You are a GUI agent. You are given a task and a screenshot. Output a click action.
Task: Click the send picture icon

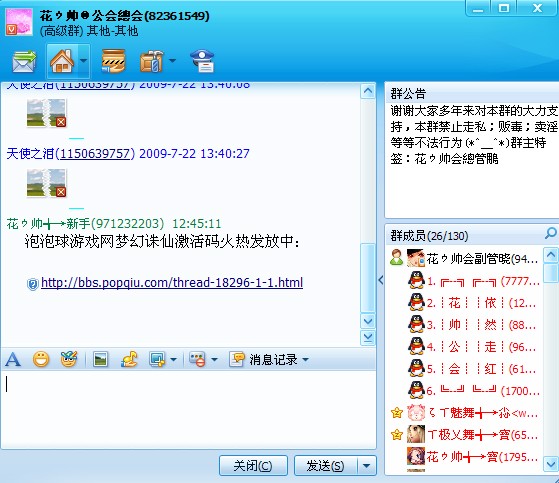101,359
